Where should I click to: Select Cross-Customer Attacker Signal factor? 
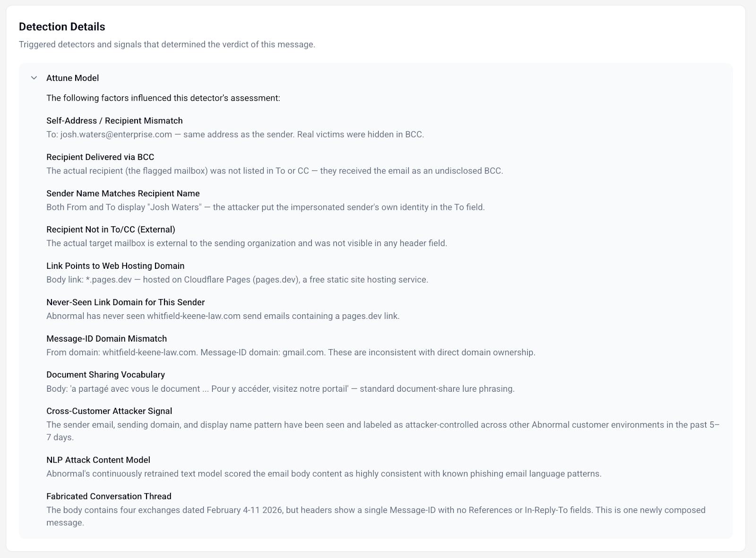pyautogui.click(x=109, y=411)
